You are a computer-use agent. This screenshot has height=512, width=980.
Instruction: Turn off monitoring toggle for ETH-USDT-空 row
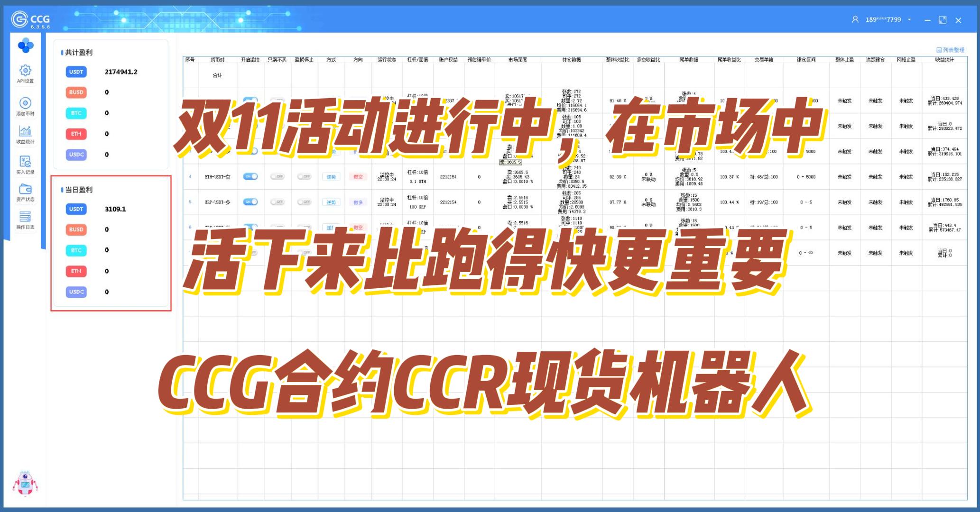point(250,176)
